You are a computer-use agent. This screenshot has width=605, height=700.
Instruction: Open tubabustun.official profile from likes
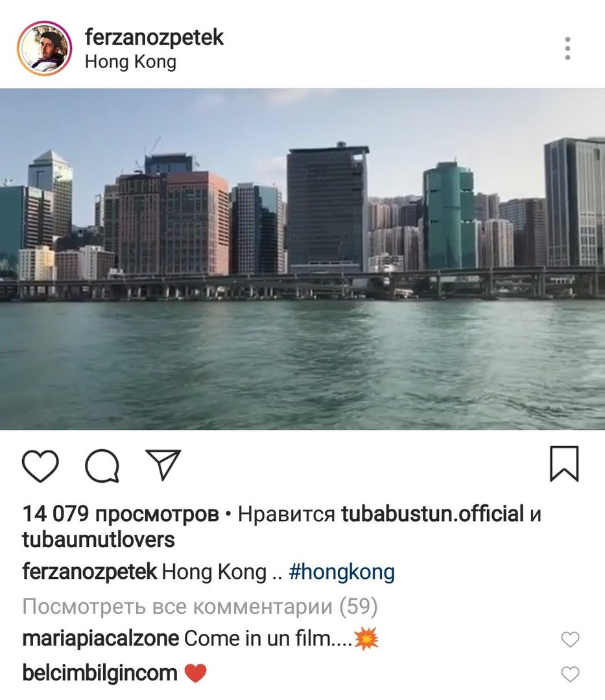pos(433,514)
